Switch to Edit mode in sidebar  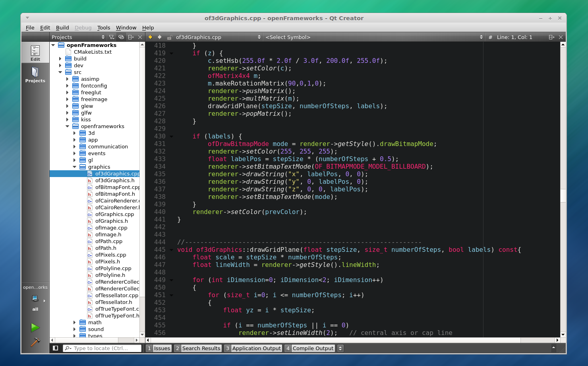tap(35, 53)
